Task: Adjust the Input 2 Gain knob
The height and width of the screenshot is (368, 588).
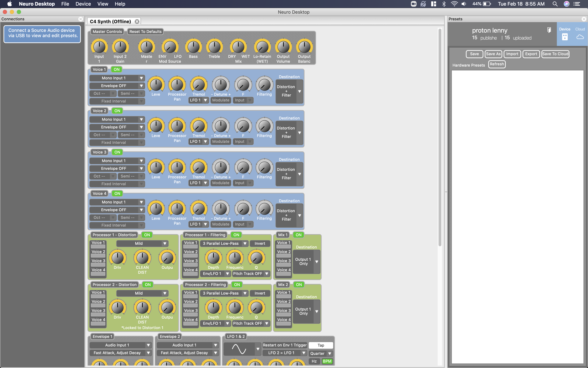Action: (x=120, y=47)
